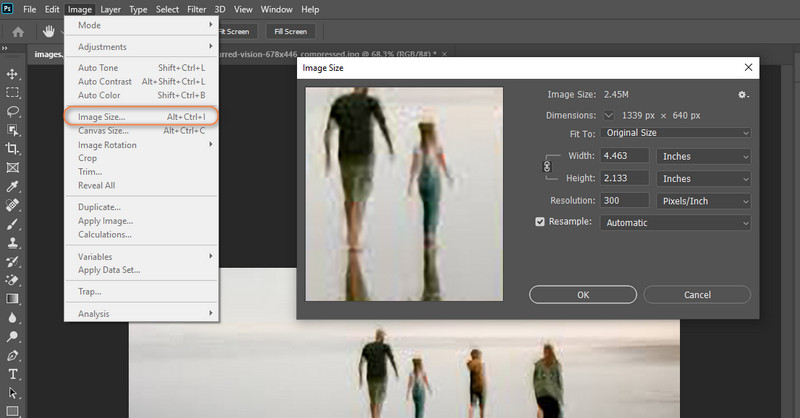Select the Crop tool in toolbar

click(13, 148)
